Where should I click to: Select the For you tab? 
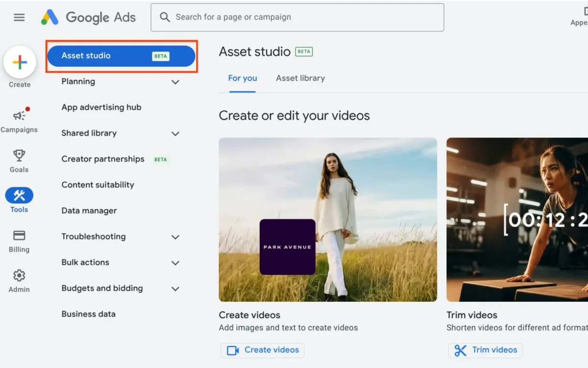(242, 78)
